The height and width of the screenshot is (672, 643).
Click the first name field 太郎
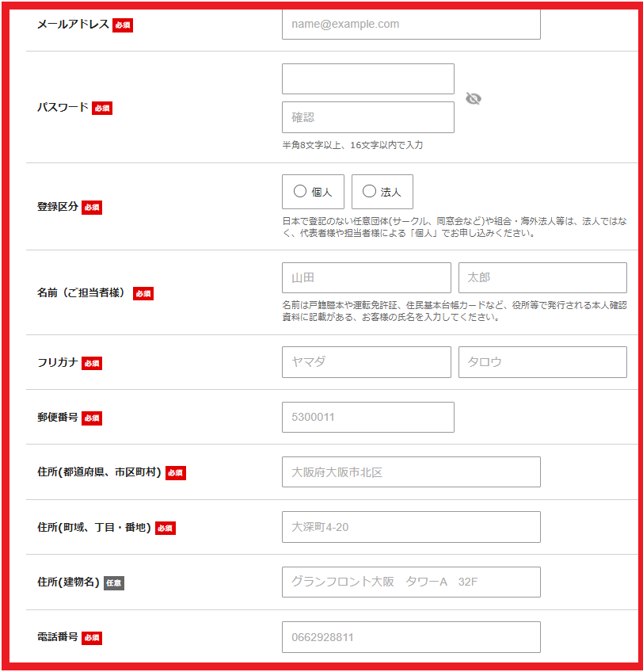[542, 278]
